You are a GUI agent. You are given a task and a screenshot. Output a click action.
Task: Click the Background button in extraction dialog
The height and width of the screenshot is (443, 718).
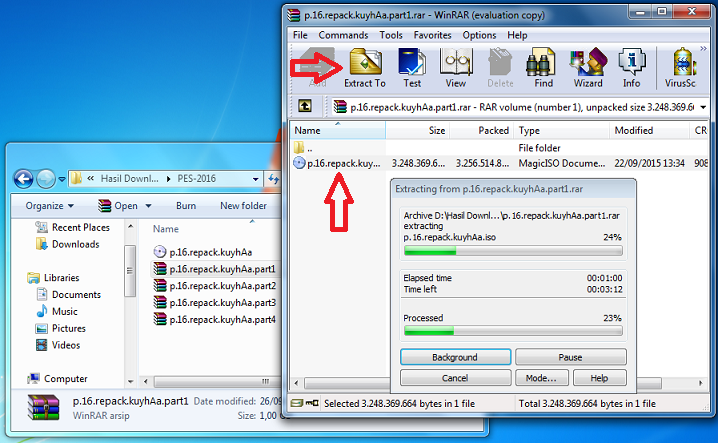[x=456, y=357]
